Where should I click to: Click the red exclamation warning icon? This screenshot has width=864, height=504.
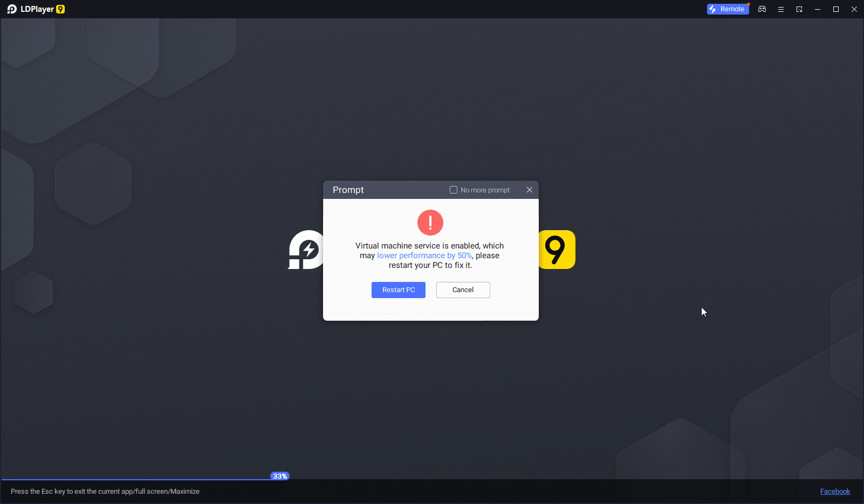tap(430, 223)
